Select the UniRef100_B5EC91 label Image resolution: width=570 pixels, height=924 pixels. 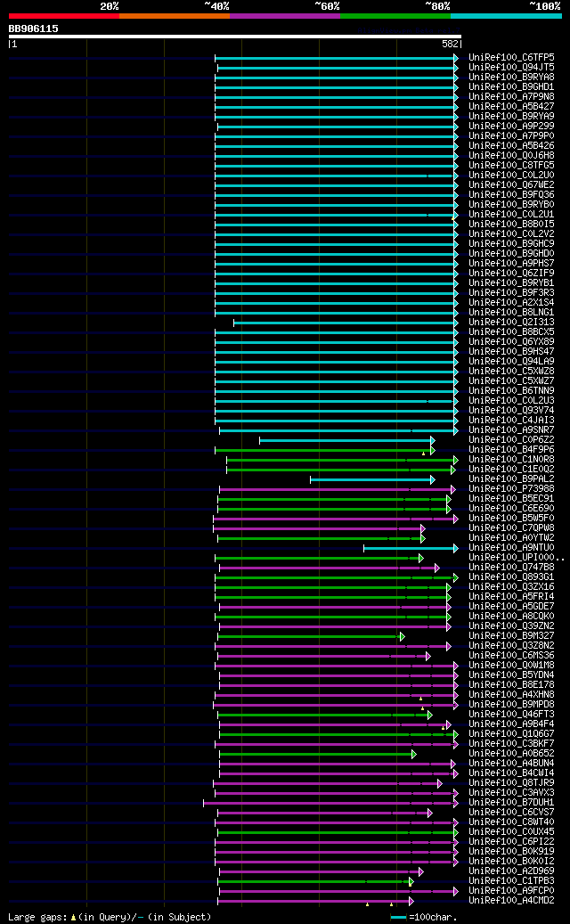(x=511, y=499)
